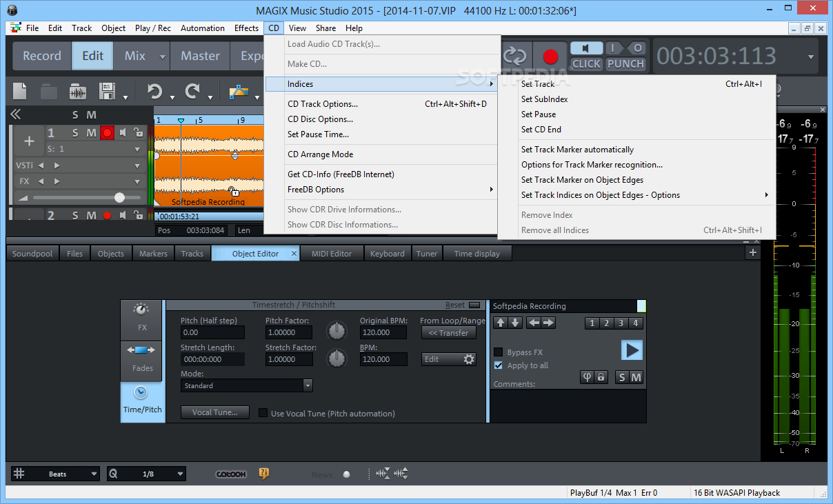
Task: Solo track 1
Action: (77, 133)
